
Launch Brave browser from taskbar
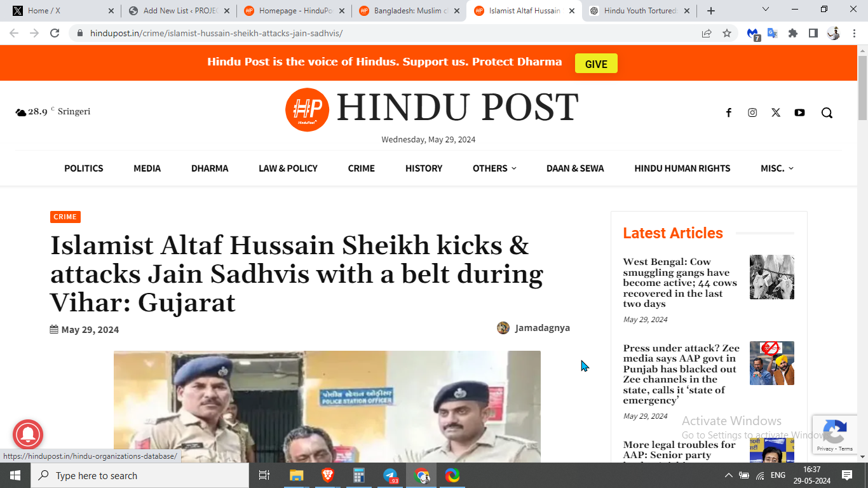(x=328, y=475)
